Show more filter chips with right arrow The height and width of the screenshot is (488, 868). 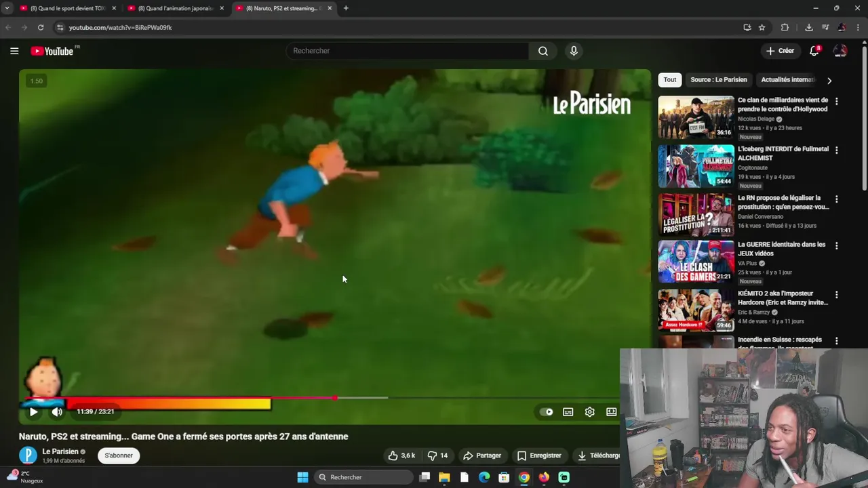coord(829,80)
